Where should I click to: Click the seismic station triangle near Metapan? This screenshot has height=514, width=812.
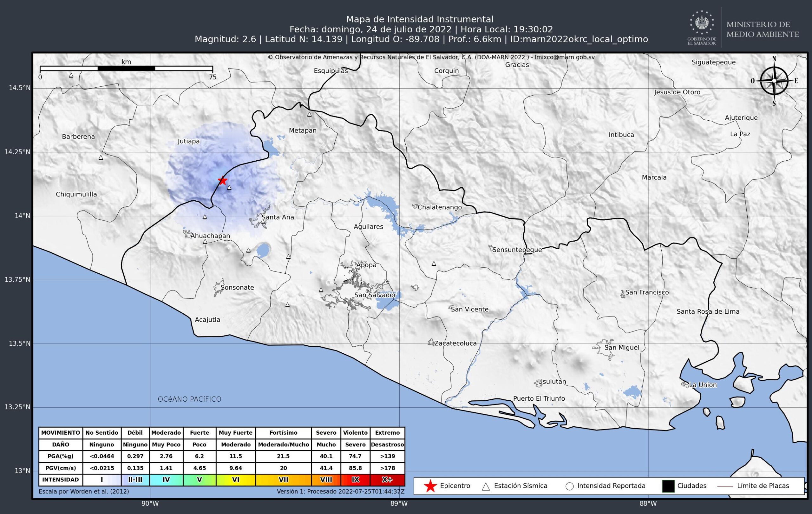(309, 114)
